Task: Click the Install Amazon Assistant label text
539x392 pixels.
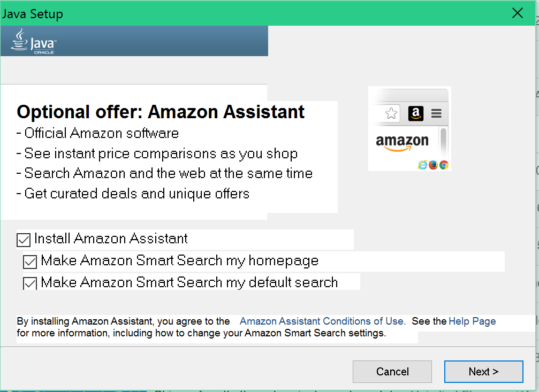Action: pos(111,239)
